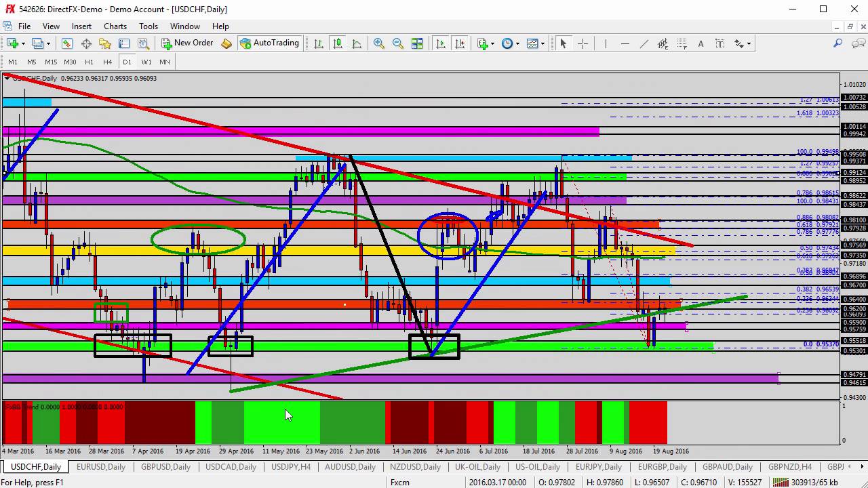The height and width of the screenshot is (488, 868).
Task: Select the Horizontal Line drawing tool
Action: (625, 43)
